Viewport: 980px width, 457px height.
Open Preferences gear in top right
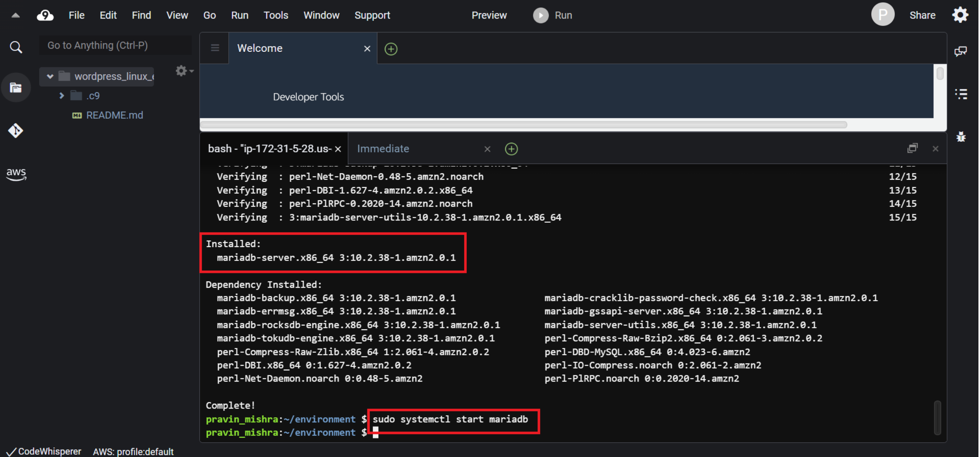[x=960, y=15]
